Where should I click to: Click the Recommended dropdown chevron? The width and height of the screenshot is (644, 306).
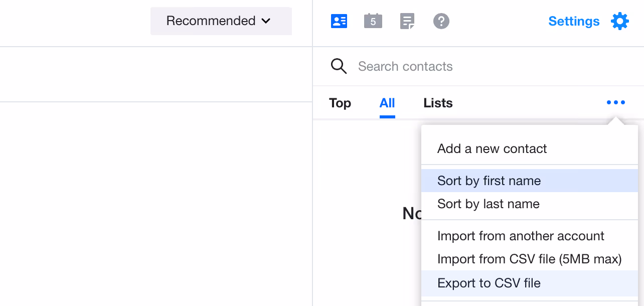coord(267,21)
